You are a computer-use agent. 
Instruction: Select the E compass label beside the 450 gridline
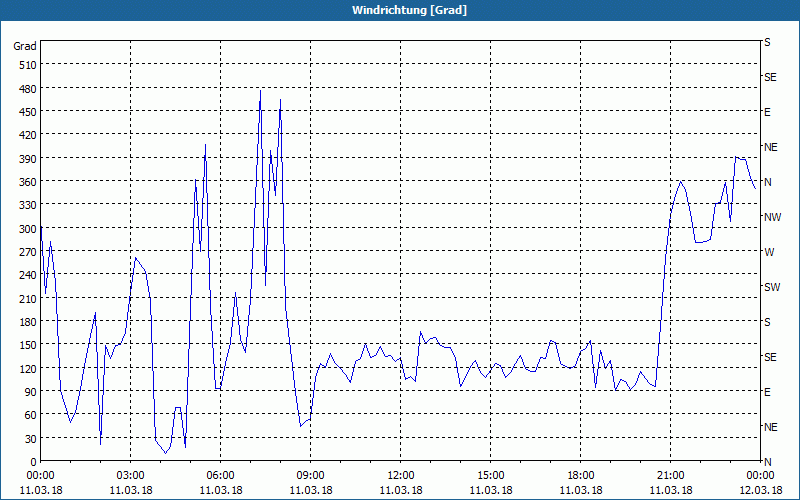(767, 112)
